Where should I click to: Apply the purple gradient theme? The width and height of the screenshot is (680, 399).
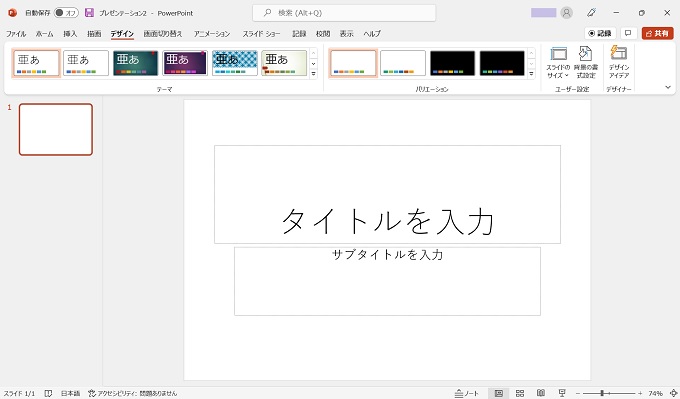pos(185,63)
